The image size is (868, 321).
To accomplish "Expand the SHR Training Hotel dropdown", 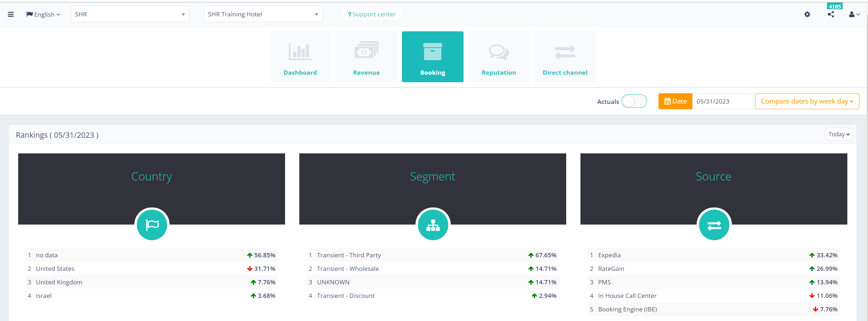I will pyautogui.click(x=263, y=14).
